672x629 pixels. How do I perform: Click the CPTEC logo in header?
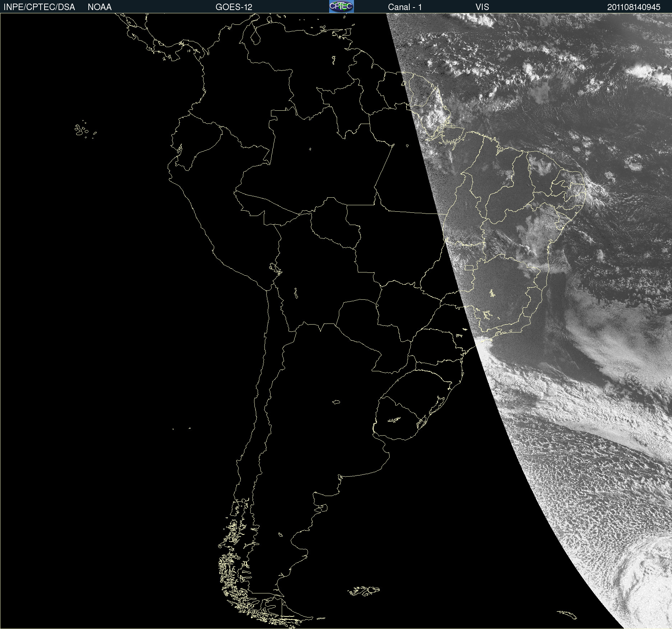coord(341,6)
